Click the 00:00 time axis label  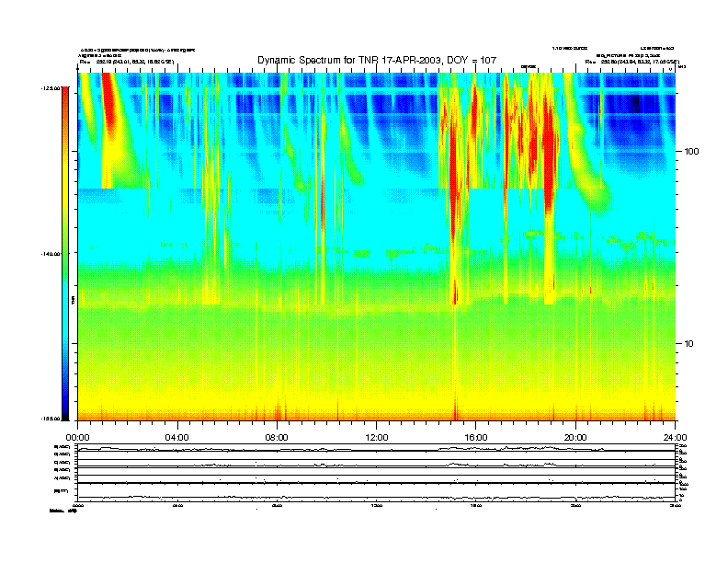(77, 437)
